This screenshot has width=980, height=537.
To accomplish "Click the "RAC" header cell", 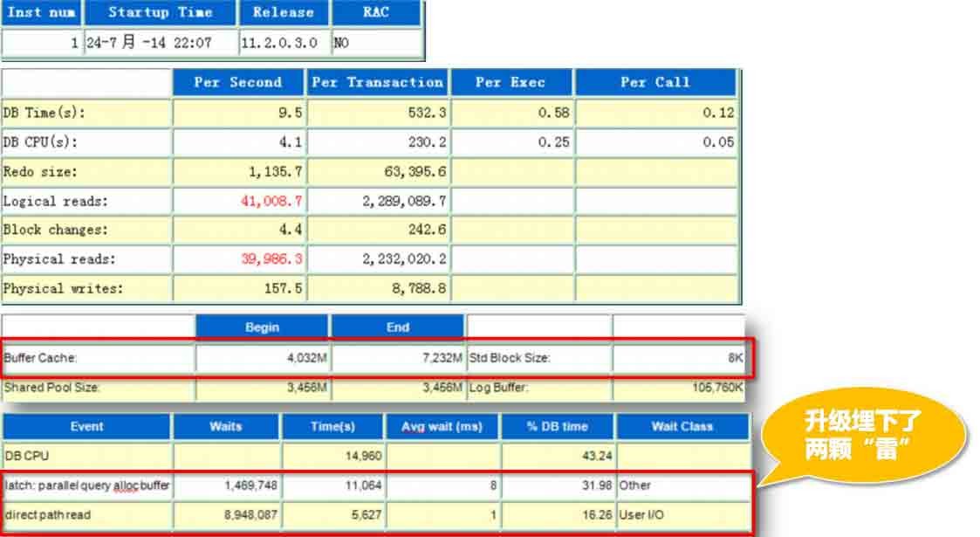I will tap(376, 13).
